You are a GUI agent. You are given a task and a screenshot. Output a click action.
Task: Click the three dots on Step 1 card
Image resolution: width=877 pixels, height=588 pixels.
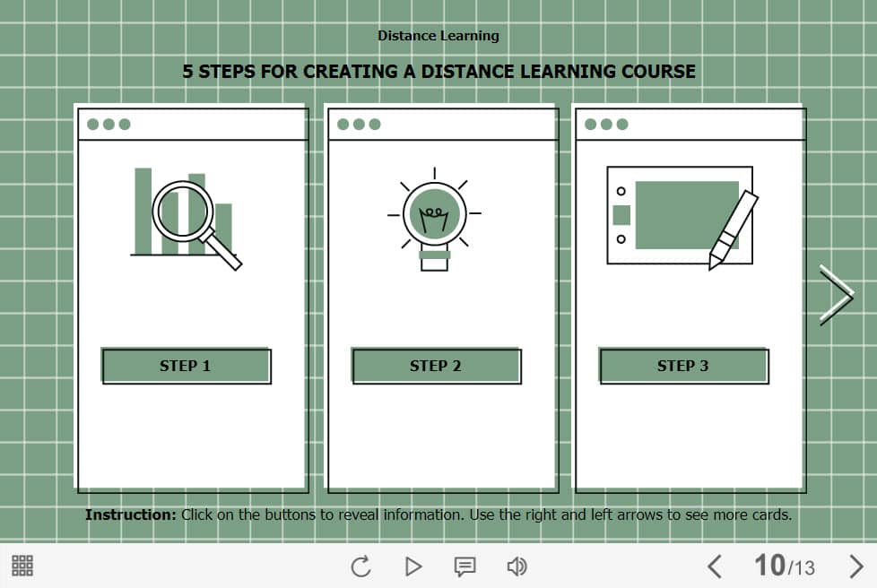(109, 125)
